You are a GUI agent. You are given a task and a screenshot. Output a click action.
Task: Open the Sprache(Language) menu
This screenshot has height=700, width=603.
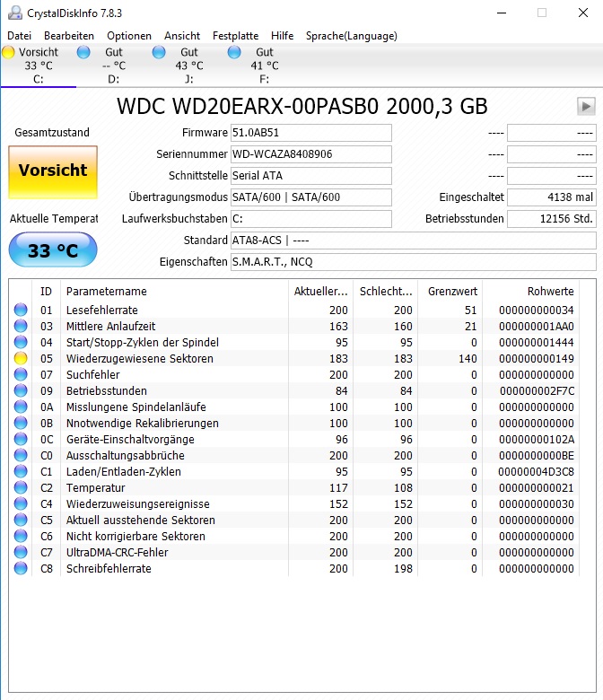[x=351, y=36]
